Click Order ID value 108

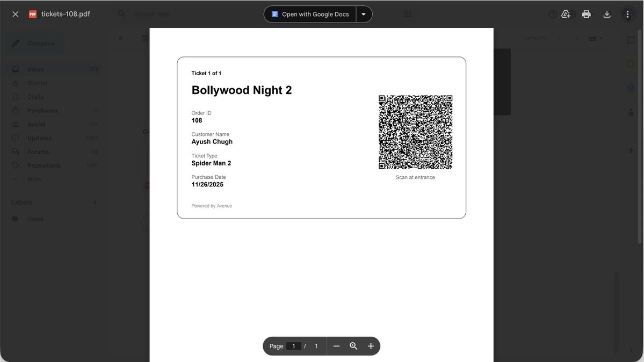click(197, 120)
